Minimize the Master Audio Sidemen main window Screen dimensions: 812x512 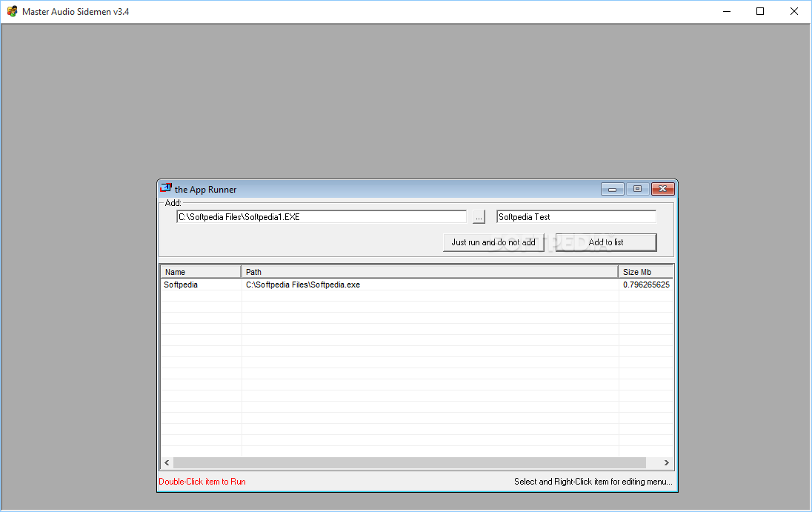pyautogui.click(x=727, y=11)
